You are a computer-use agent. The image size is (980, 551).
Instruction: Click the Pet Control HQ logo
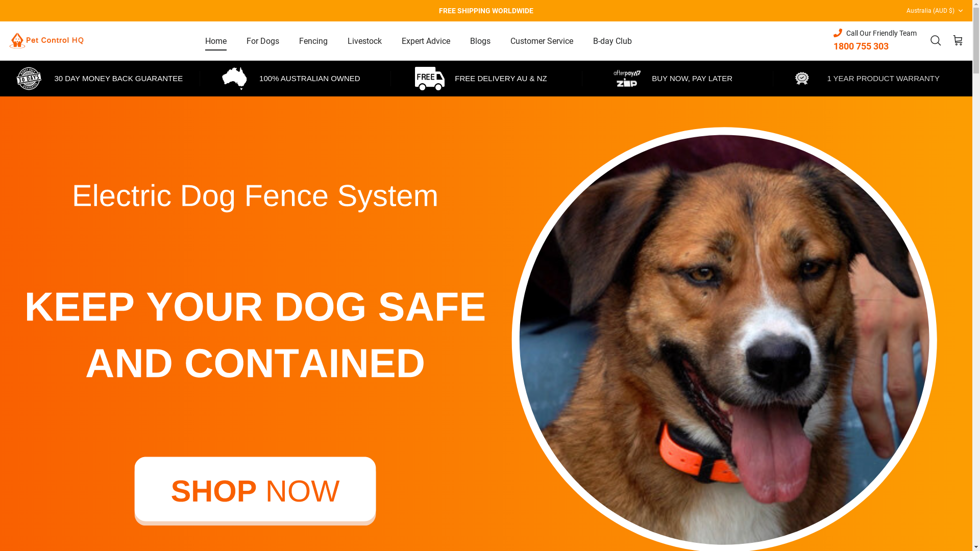(x=46, y=40)
